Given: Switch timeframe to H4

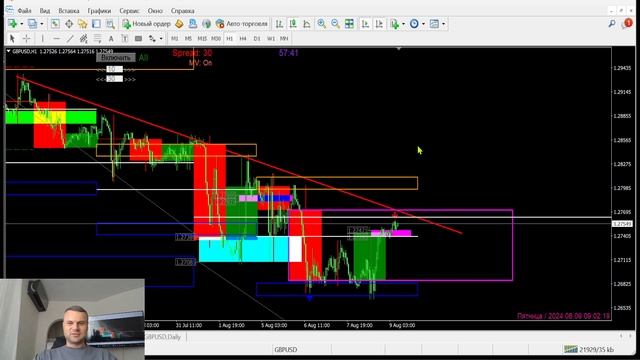Looking at the screenshot, I should 243,38.
